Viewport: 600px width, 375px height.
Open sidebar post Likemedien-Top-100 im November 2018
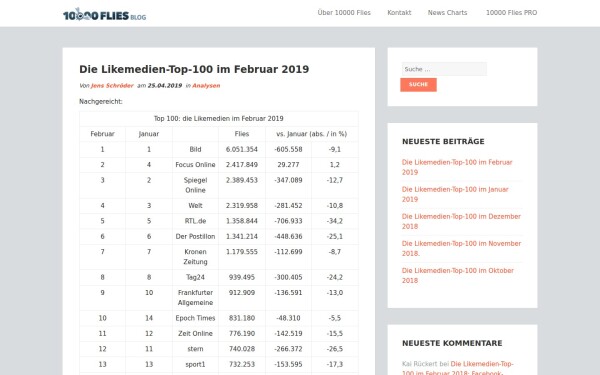pos(461,248)
